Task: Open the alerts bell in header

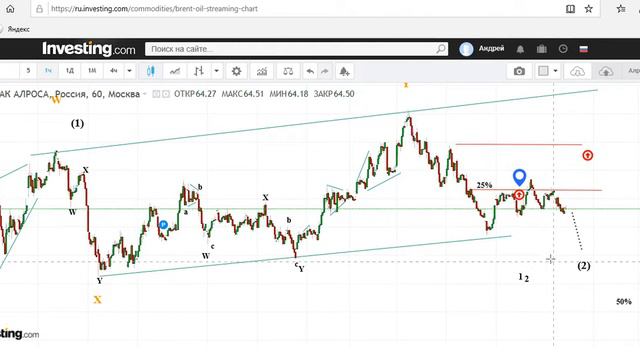Action: tap(520, 49)
